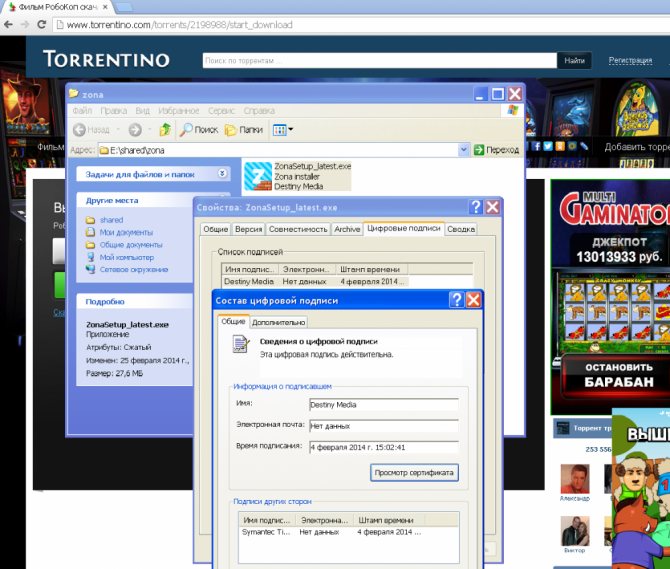Screen dimensions: 670x569
Task: Open the Facebook share icon on Torrentino
Action: [535, 146]
